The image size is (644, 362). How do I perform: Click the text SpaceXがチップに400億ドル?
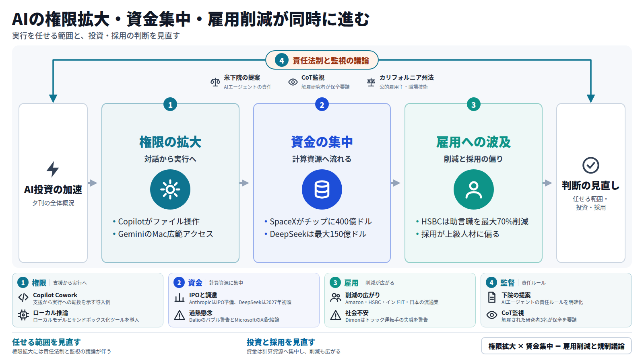click(x=321, y=222)
